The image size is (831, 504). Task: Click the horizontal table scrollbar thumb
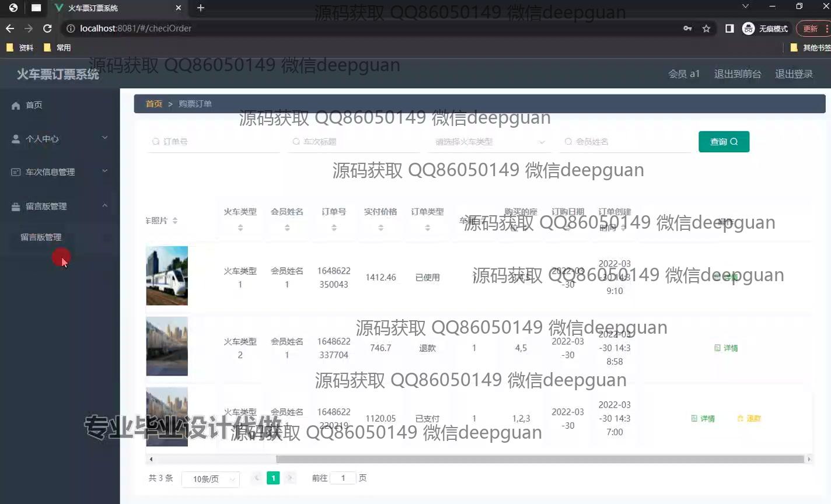click(540, 459)
